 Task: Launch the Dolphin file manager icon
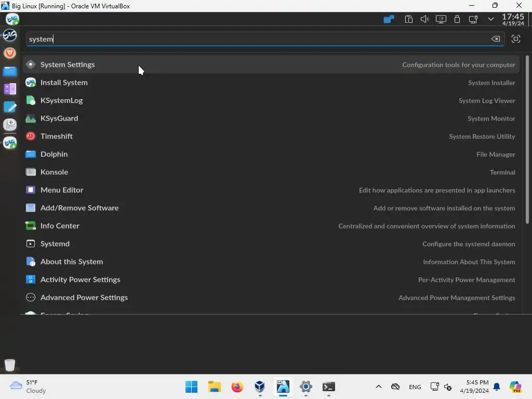point(31,154)
